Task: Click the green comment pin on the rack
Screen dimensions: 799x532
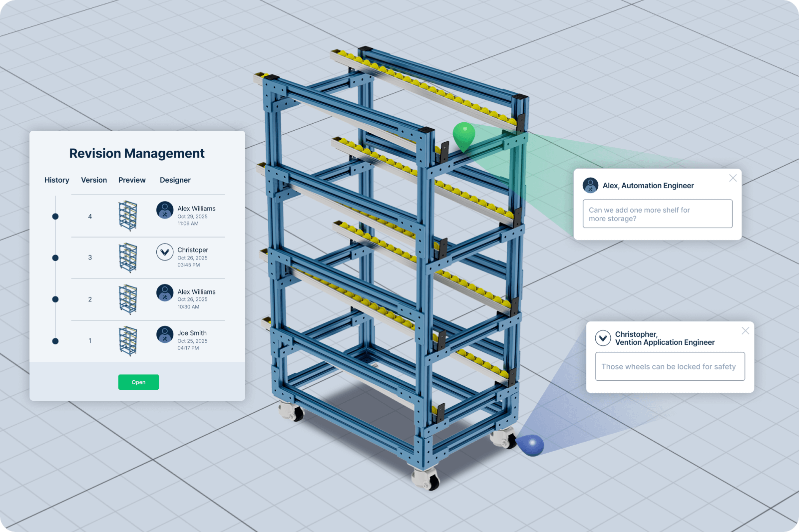Action: [463, 135]
